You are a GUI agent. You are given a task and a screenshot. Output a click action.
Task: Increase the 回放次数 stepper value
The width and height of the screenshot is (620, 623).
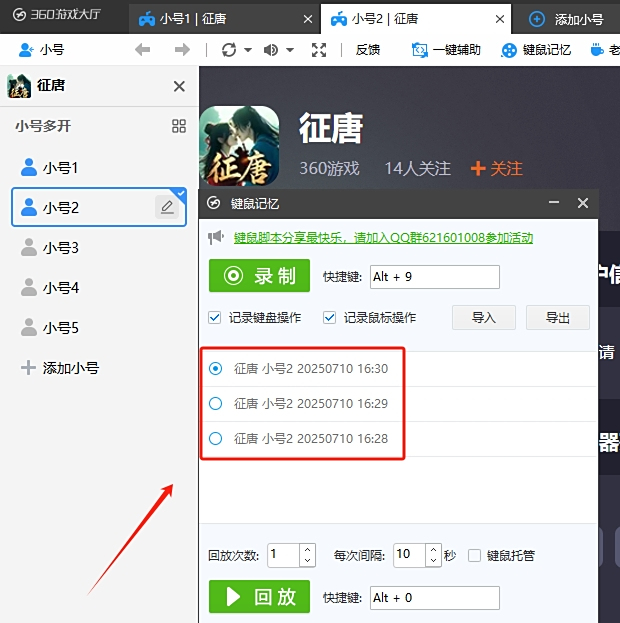click(307, 549)
